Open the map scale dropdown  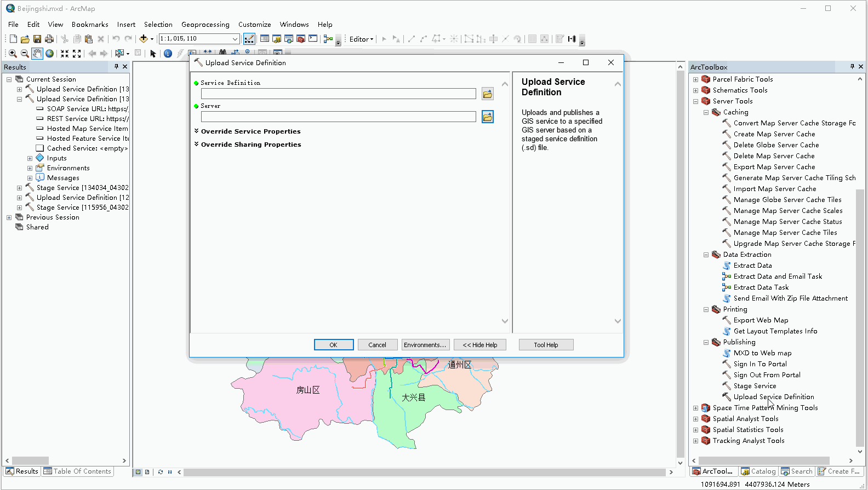tap(235, 39)
